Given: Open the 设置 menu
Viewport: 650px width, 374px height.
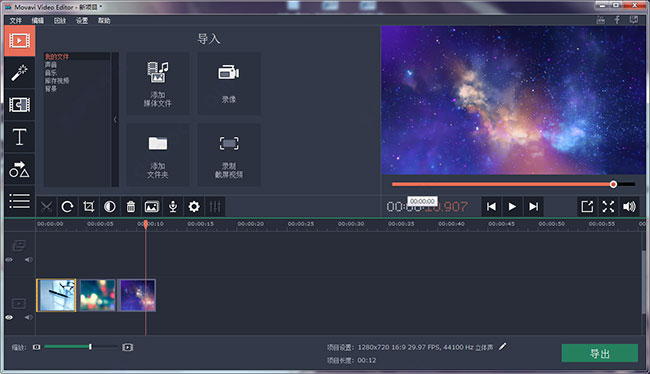Looking at the screenshot, I should [82, 20].
